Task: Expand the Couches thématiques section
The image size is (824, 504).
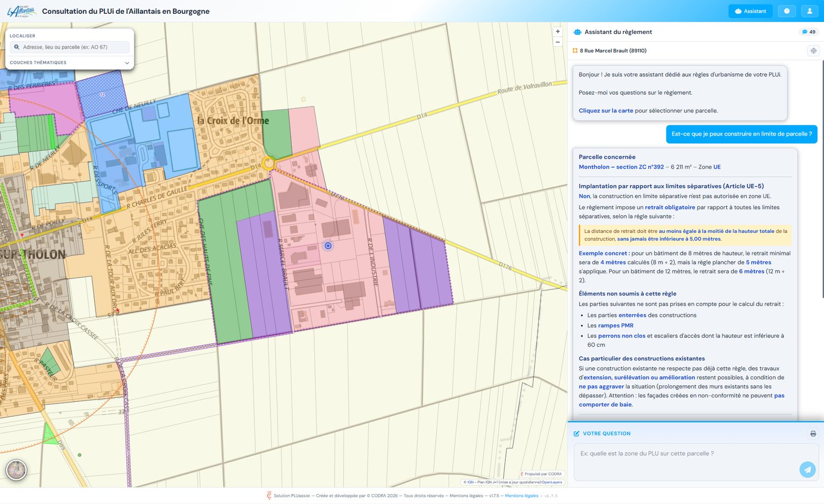Action: click(x=70, y=63)
